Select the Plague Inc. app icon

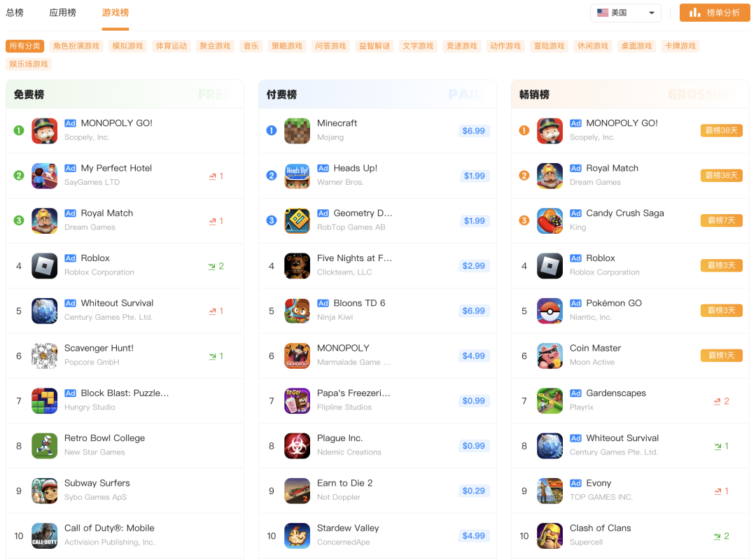point(297,446)
